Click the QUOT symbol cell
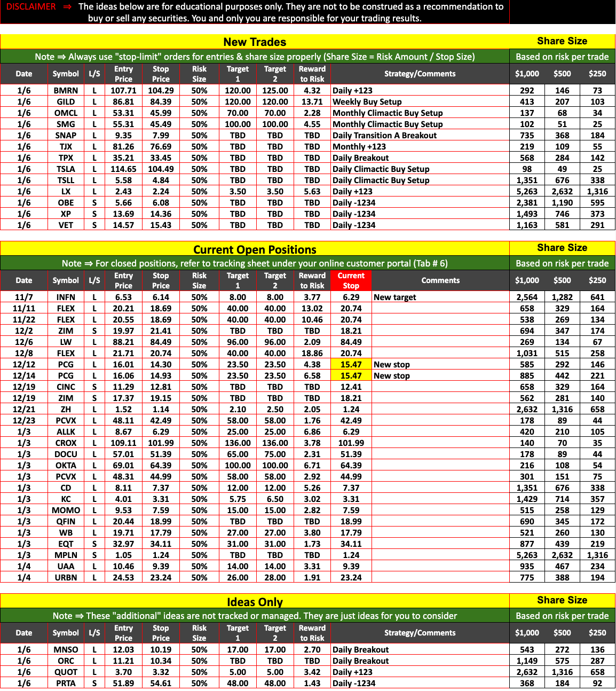Viewport: 616px width, 691px height. pos(66,672)
